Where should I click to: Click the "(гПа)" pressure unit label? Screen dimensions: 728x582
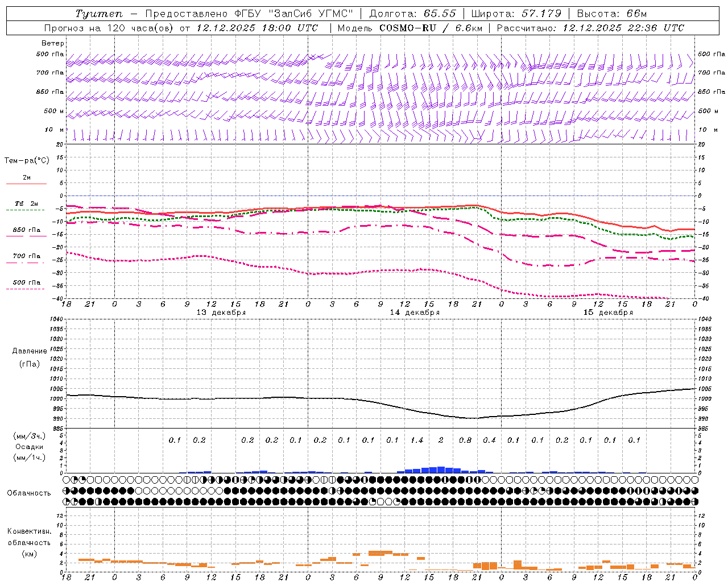(30, 364)
